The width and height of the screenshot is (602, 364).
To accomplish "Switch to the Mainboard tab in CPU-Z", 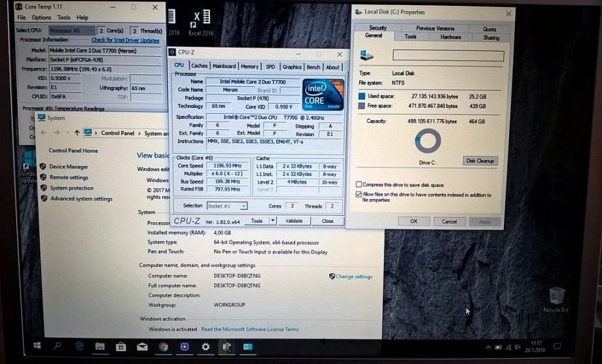I will [224, 66].
